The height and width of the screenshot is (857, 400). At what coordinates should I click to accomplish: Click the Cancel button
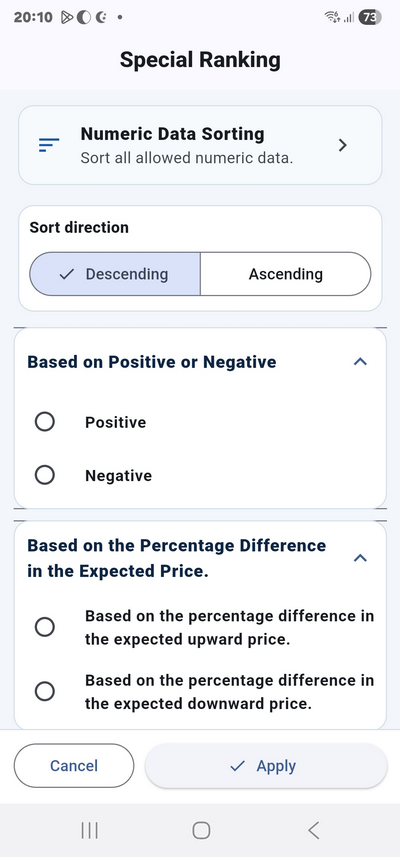(x=74, y=766)
